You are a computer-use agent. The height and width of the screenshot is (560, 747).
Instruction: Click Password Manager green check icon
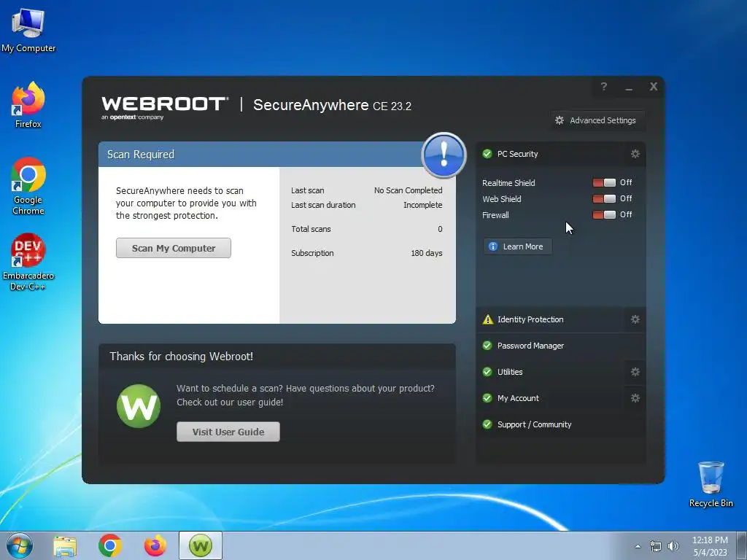(x=487, y=346)
